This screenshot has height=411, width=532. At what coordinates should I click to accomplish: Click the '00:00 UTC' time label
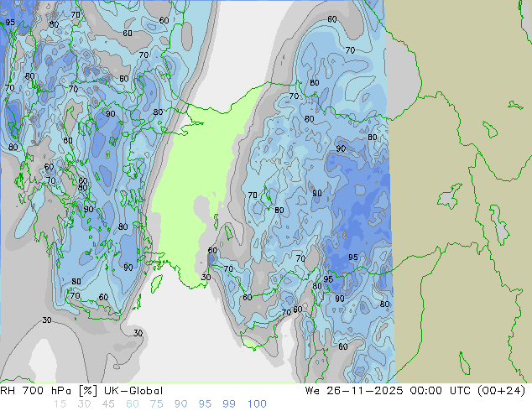tap(440, 391)
